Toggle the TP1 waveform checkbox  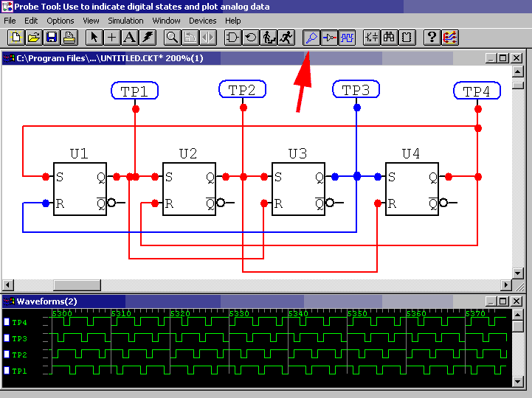7,370
